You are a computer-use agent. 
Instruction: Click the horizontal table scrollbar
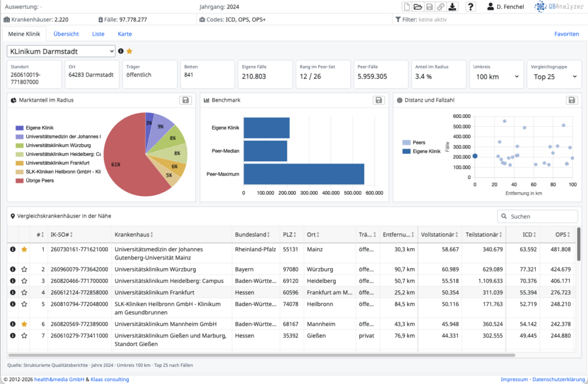click(261, 355)
